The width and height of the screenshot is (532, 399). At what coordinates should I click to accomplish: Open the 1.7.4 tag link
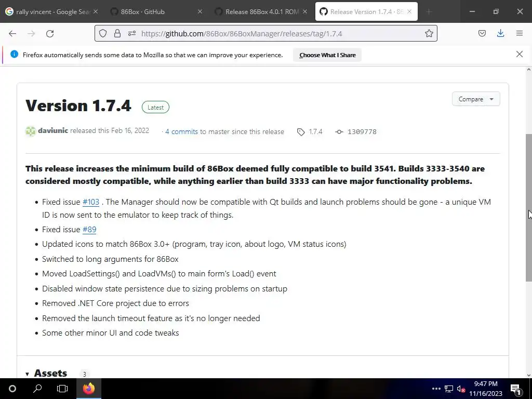coord(310,131)
